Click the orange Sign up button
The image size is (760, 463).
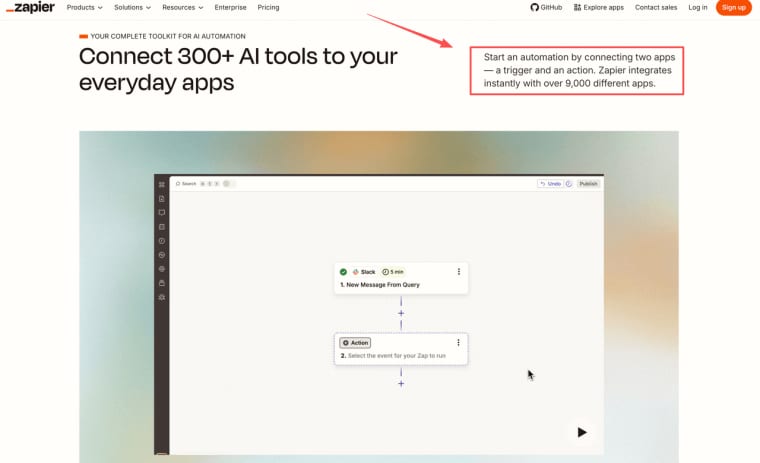tap(734, 7)
